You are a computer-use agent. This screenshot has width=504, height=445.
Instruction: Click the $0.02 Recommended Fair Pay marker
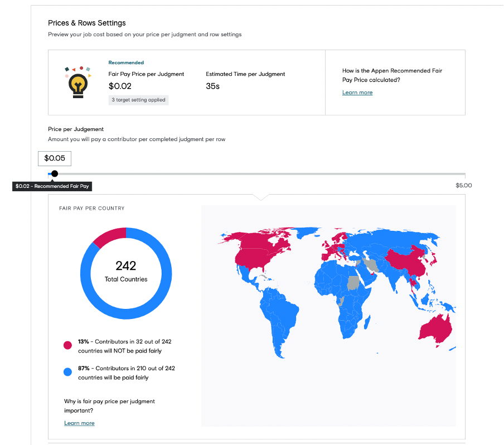pyautogui.click(x=52, y=186)
